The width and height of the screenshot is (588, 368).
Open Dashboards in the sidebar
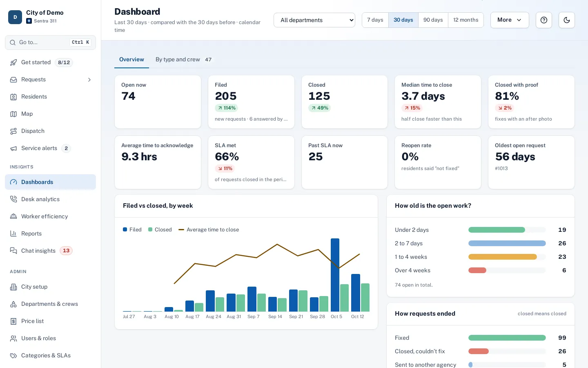50,182
